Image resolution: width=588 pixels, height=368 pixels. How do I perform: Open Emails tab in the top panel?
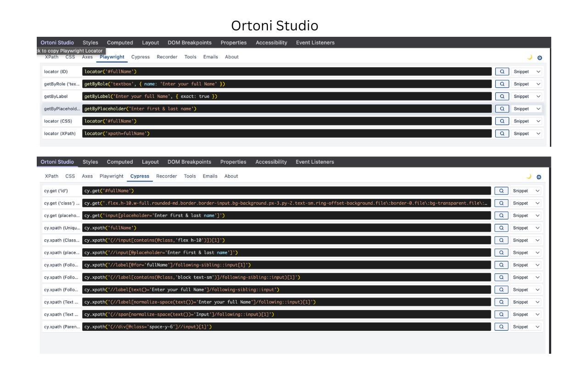[x=211, y=57]
